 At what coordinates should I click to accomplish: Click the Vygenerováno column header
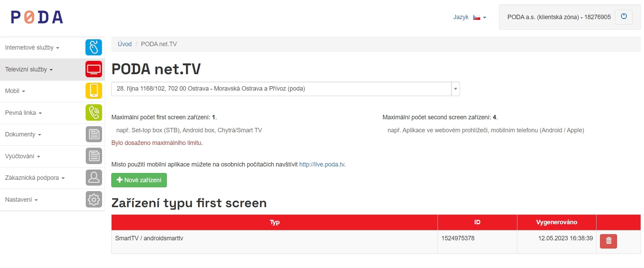pyautogui.click(x=557, y=222)
